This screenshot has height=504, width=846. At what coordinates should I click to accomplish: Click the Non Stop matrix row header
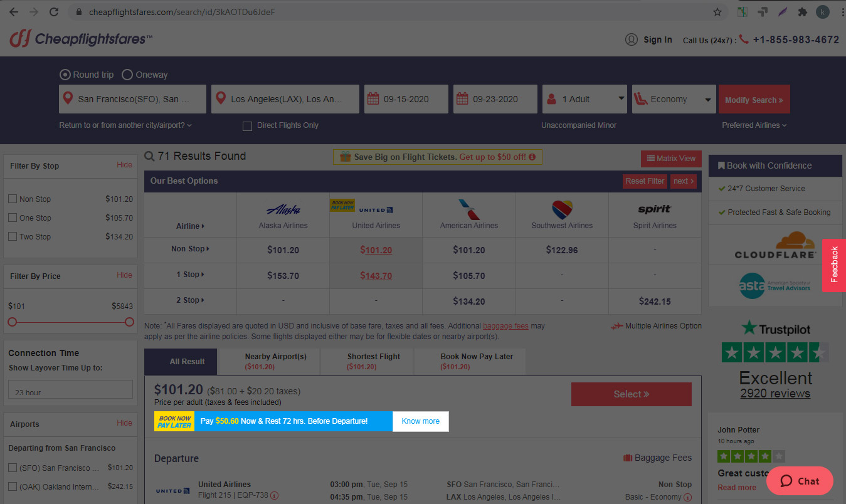(x=191, y=249)
